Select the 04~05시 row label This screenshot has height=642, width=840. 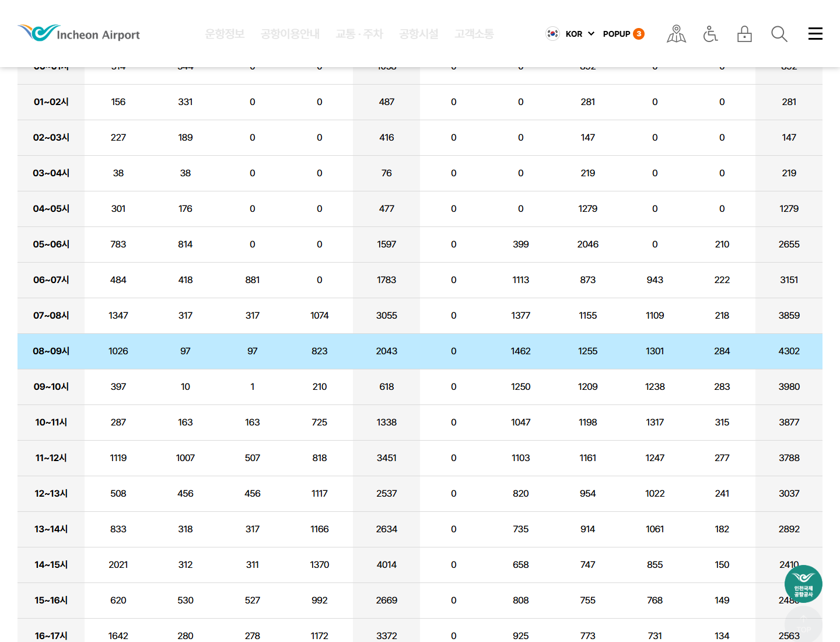51,209
